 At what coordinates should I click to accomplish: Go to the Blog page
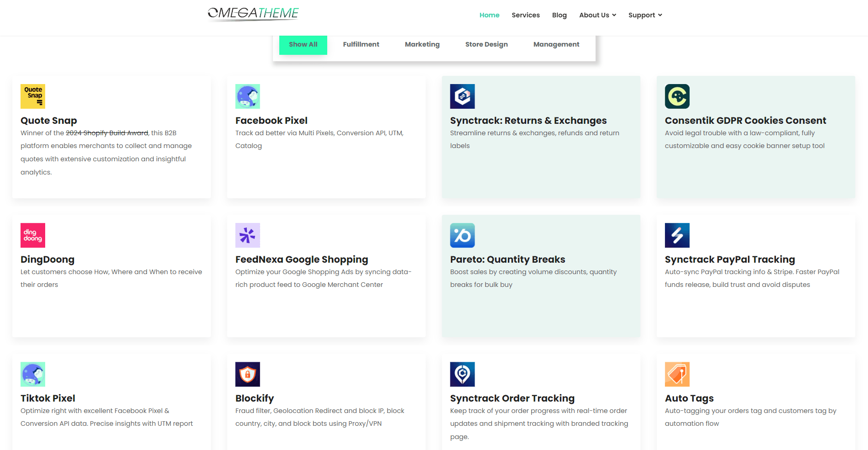(559, 15)
